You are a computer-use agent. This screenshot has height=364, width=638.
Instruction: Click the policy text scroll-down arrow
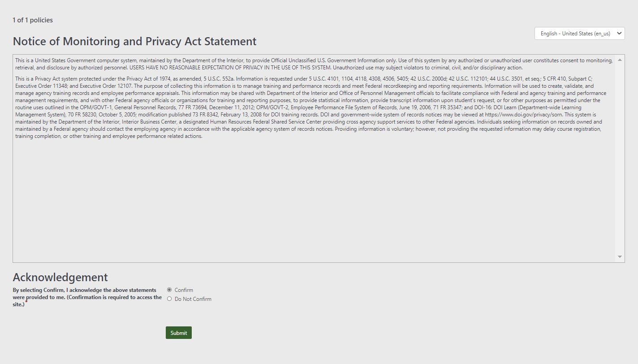620,257
